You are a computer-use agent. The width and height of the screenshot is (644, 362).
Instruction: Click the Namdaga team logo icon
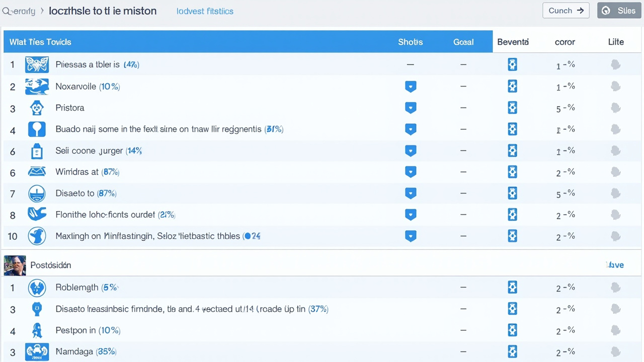click(x=37, y=351)
